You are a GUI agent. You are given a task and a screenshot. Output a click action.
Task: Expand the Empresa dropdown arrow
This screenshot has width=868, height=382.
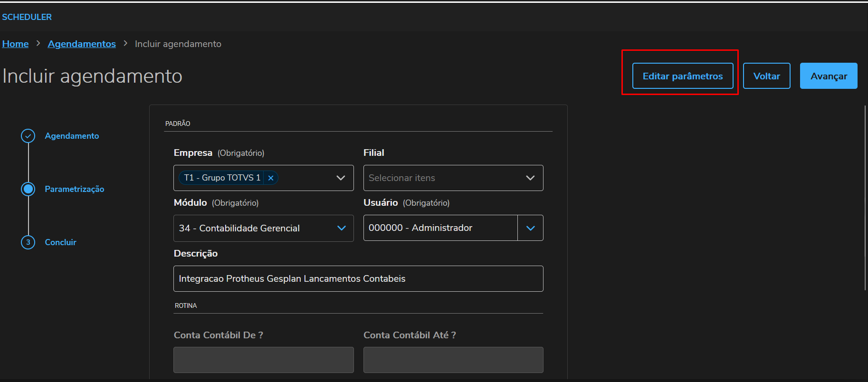341,178
